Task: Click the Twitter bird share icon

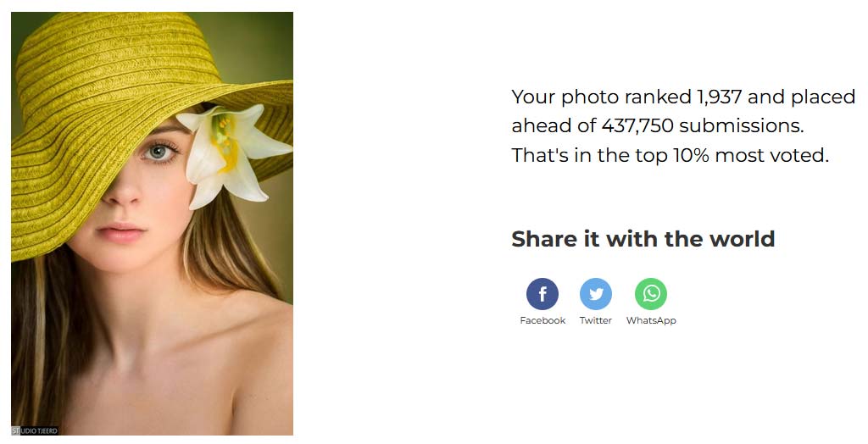Action: (x=596, y=294)
